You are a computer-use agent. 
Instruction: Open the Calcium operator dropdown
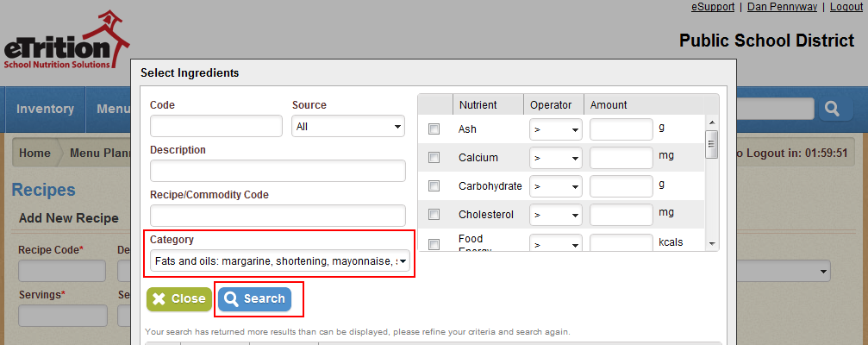555,159
